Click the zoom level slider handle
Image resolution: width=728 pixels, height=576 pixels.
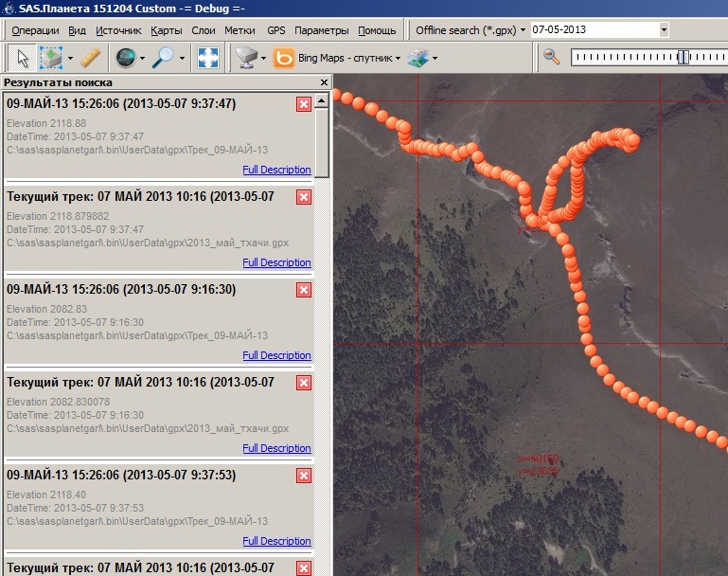(684, 58)
